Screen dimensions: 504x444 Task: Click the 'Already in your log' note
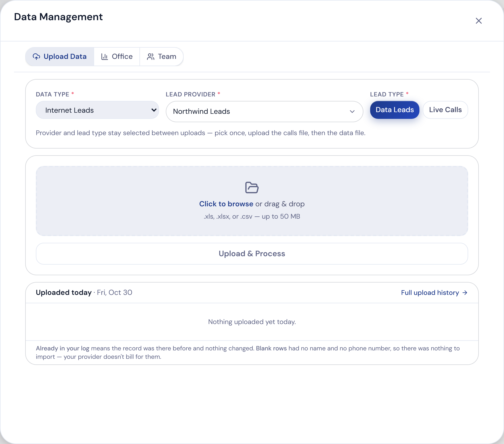[248, 352]
